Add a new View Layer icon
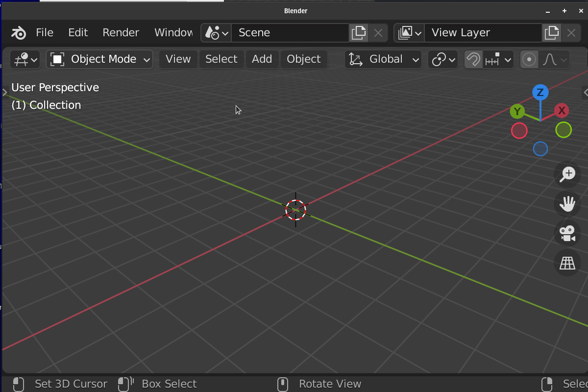Screen dimensions: 588x392 click(x=552, y=33)
